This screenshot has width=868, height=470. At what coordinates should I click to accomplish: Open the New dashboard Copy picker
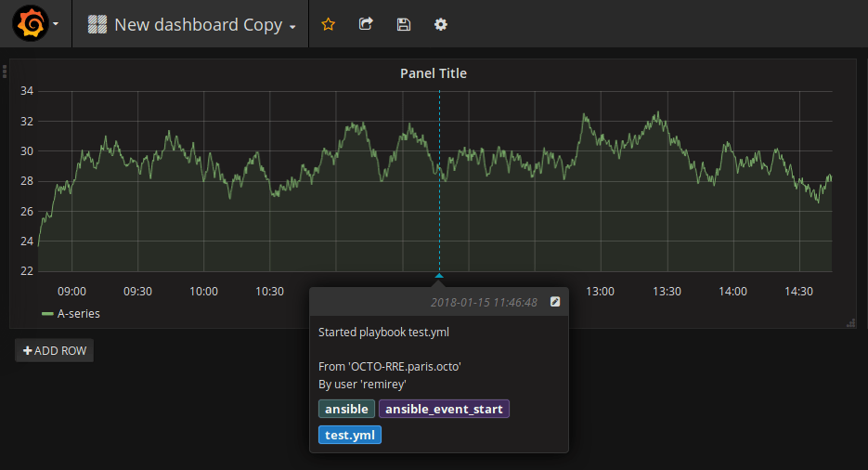[x=204, y=25]
